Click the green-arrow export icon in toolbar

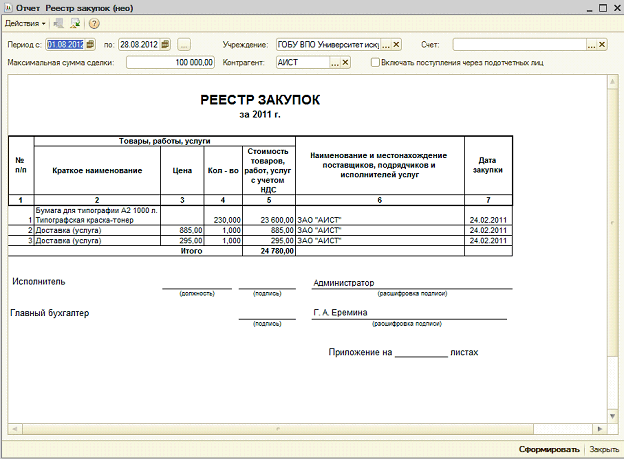point(75,24)
